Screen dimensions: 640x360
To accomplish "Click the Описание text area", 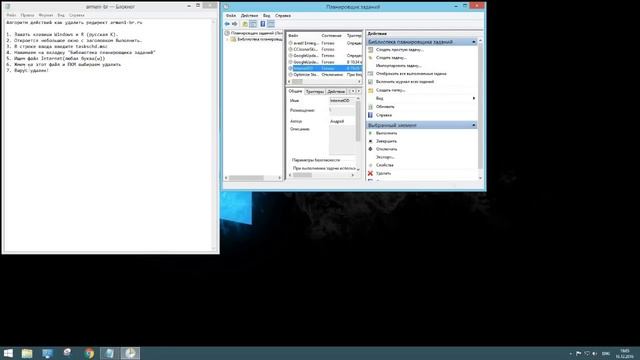I will click(x=342, y=140).
